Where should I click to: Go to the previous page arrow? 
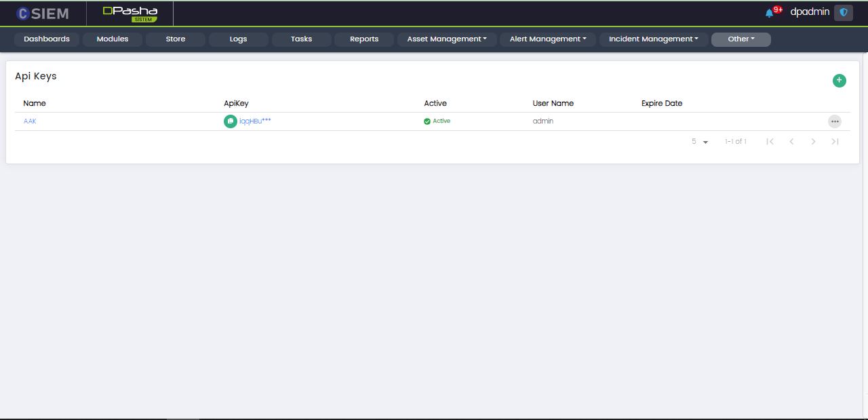coord(791,142)
